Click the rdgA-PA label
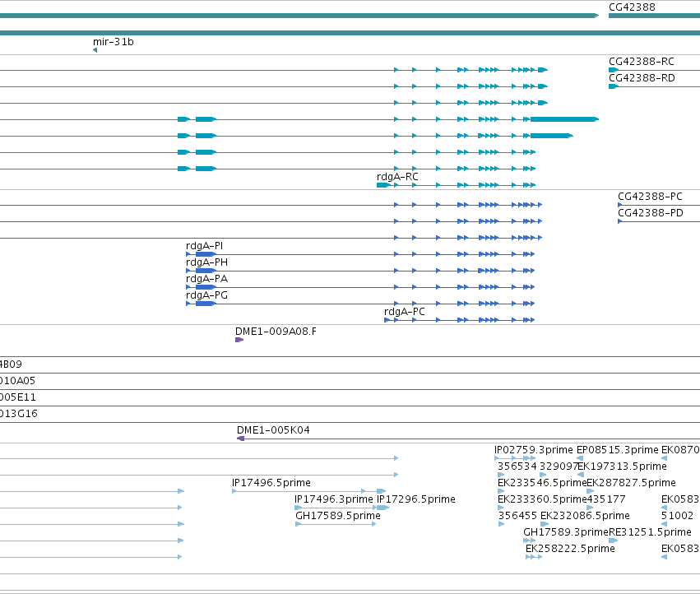The height and width of the screenshot is (594, 700). pos(206,279)
